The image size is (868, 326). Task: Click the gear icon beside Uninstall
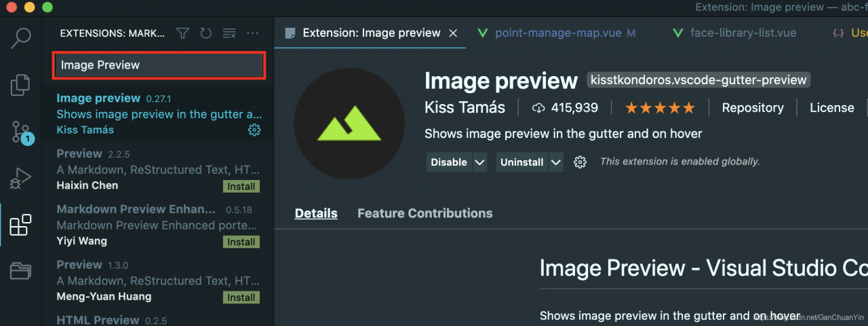coord(580,162)
